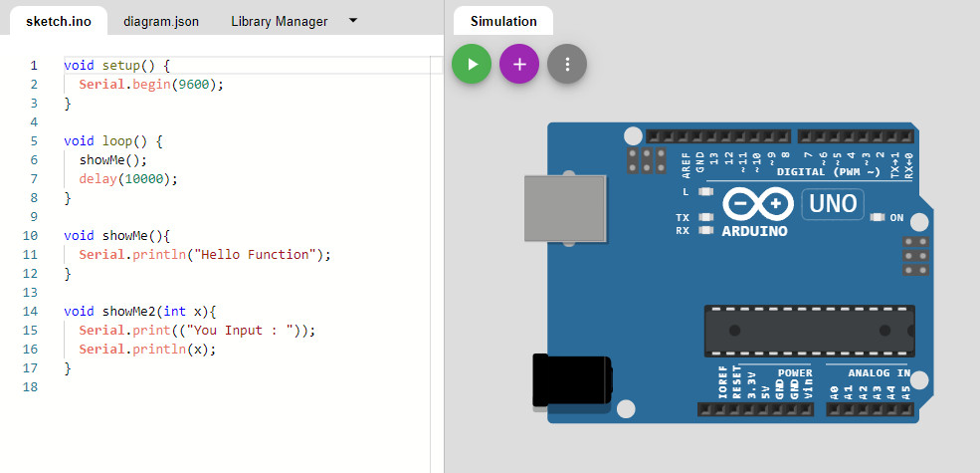
Task: Place cursor on 'void setup() {' line
Action: click(x=116, y=65)
